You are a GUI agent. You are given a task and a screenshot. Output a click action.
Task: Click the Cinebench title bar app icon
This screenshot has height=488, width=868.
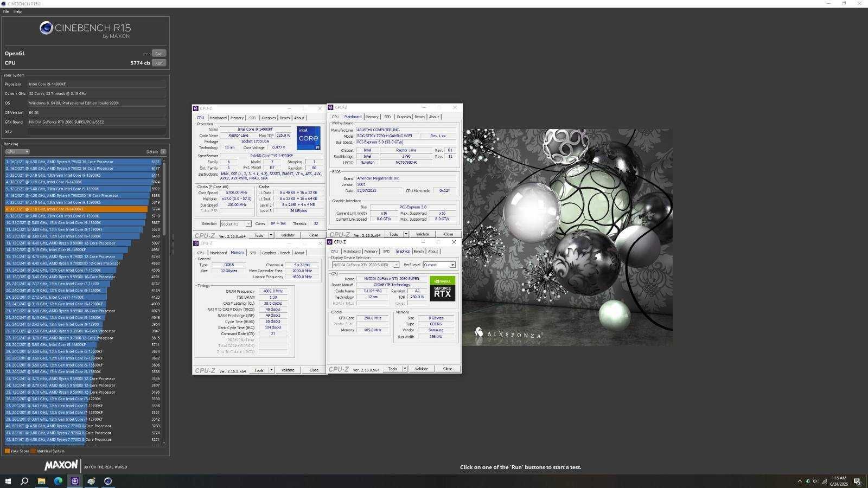(4, 4)
